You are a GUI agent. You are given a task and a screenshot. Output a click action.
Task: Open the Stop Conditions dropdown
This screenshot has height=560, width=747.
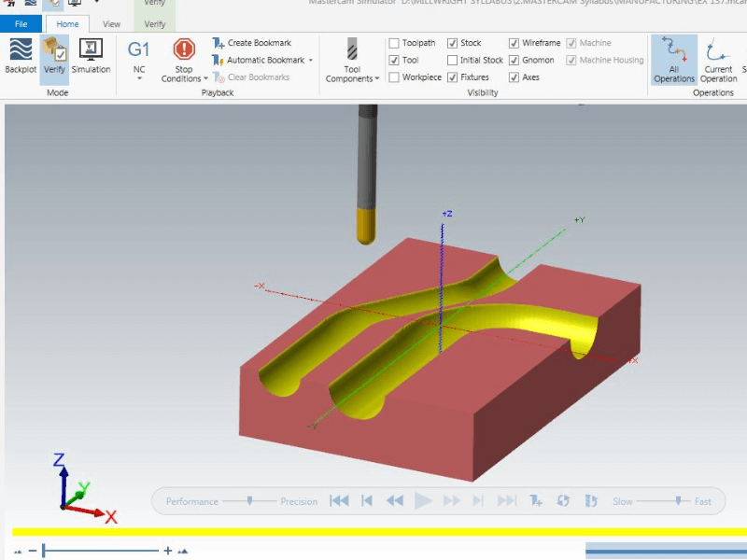click(x=184, y=62)
